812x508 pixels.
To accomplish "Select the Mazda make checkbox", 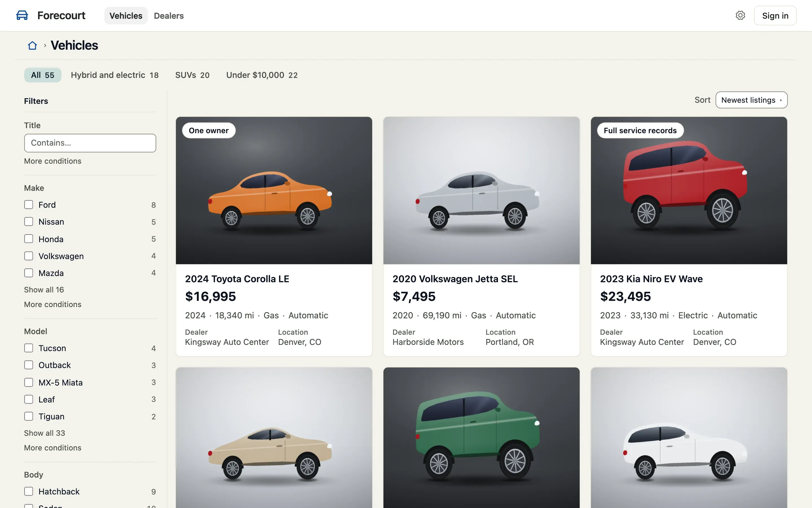I will tap(28, 273).
